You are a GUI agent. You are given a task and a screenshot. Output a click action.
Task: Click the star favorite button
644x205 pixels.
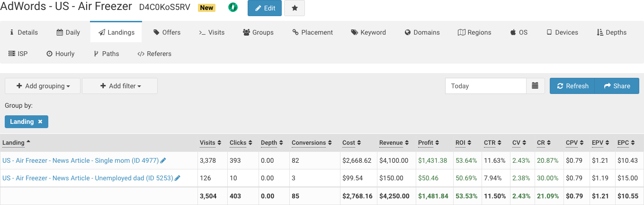click(x=295, y=8)
